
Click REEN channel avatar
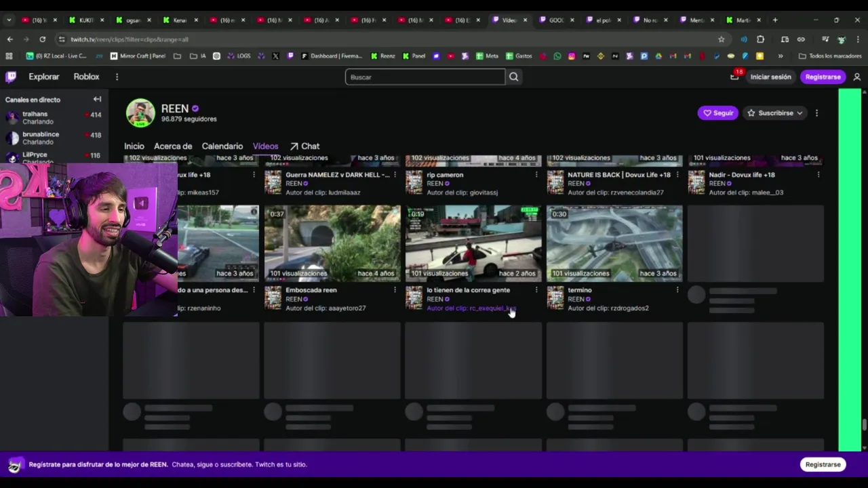[140, 113]
